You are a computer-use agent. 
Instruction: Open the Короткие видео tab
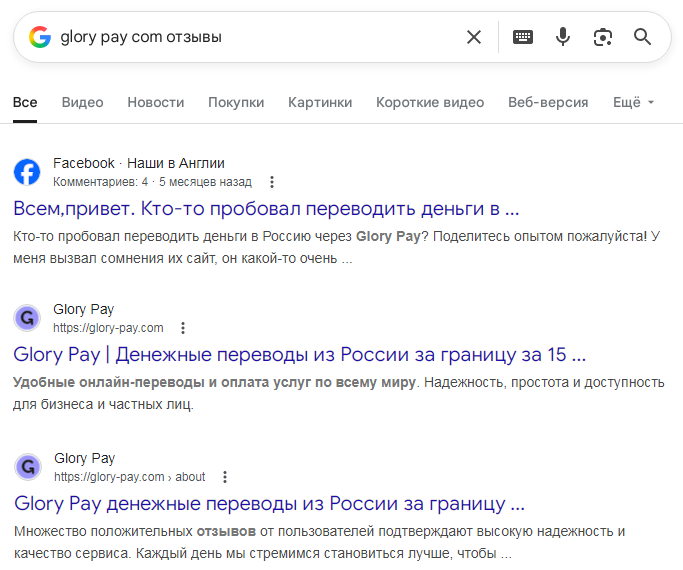(430, 102)
